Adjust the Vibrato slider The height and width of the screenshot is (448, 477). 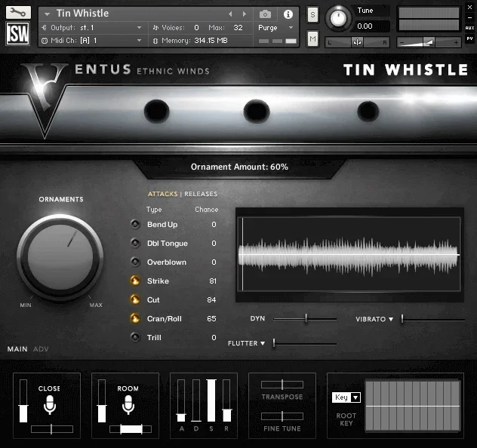pyautogui.click(x=433, y=319)
